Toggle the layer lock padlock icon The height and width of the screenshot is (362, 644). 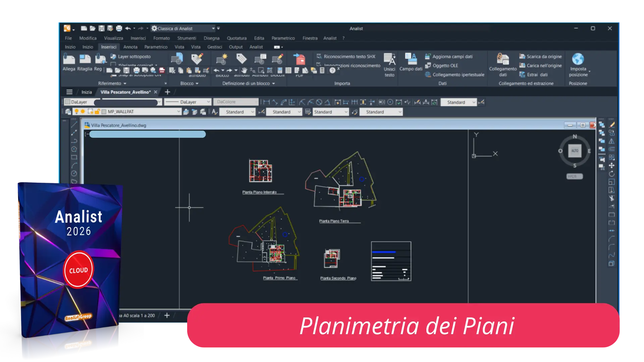tap(97, 112)
